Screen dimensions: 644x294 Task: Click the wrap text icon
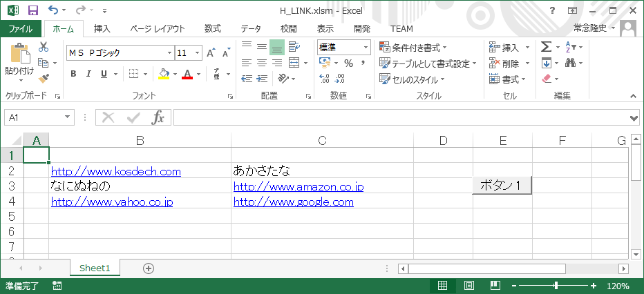click(x=294, y=47)
